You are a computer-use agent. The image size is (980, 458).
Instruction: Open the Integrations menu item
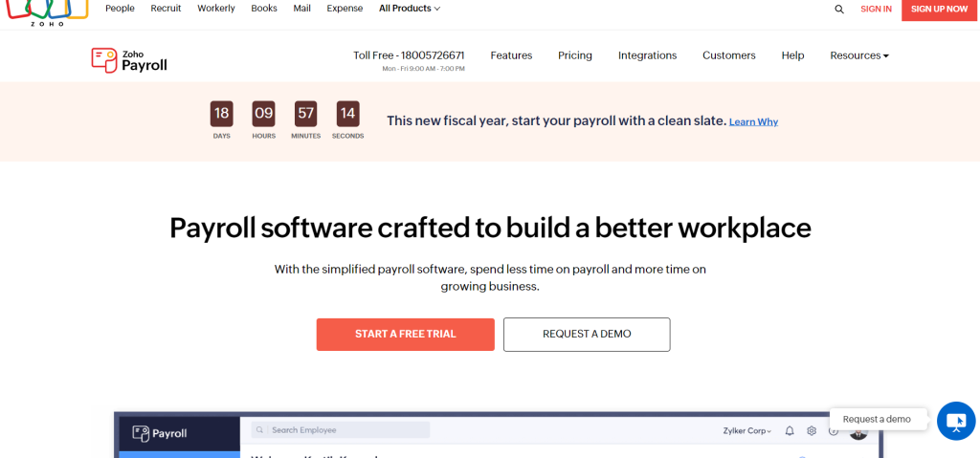pos(647,55)
